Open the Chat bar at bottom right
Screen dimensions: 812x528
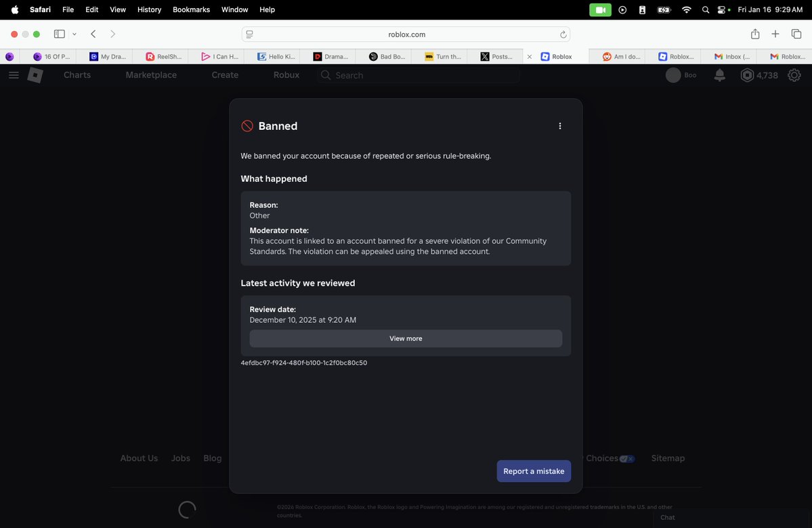tap(732, 517)
